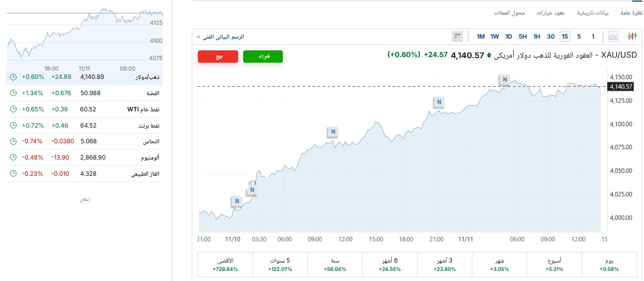Expand the الرسم البياني الفني technical chart link
644x281 pixels.
pos(221,37)
